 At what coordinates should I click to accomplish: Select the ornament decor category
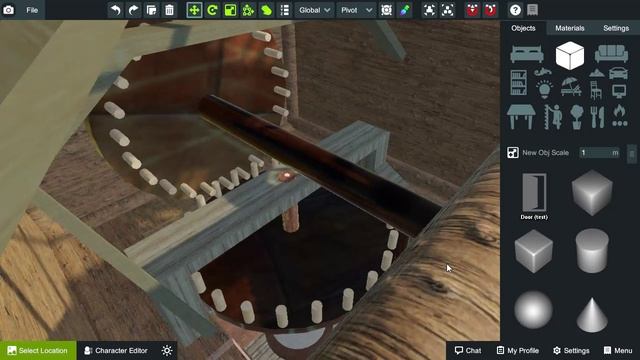(542, 73)
